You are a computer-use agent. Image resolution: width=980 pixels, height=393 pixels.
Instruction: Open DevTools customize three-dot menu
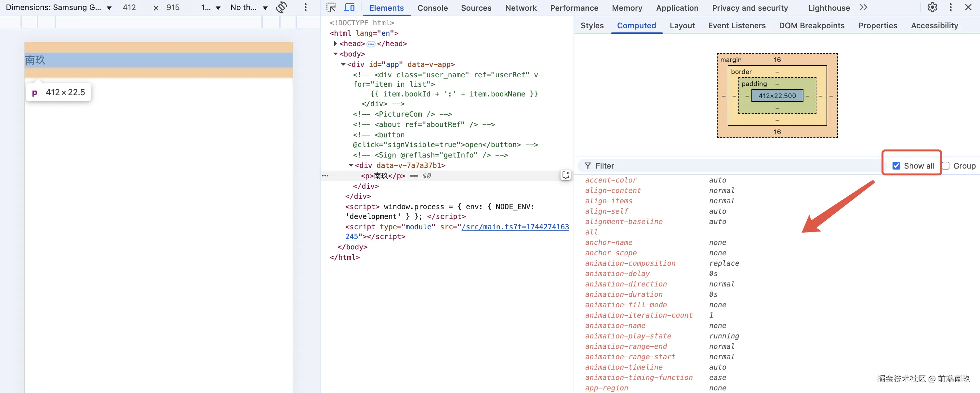click(x=950, y=7)
